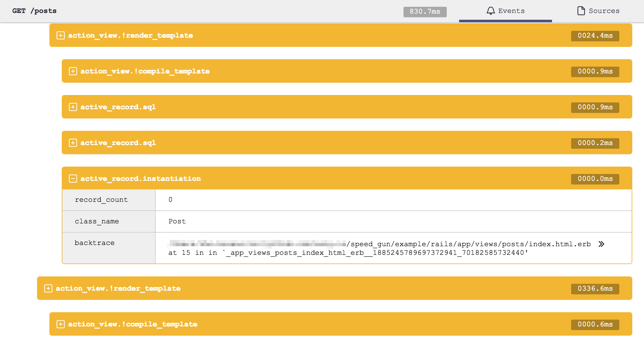Click the document icon beside Sources
The width and height of the screenshot is (644, 348).
pos(581,11)
